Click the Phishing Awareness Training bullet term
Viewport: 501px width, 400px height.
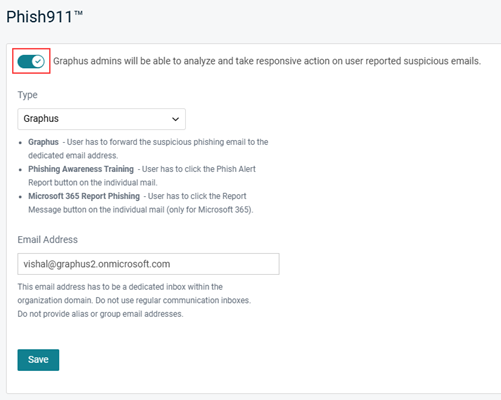[81, 169]
